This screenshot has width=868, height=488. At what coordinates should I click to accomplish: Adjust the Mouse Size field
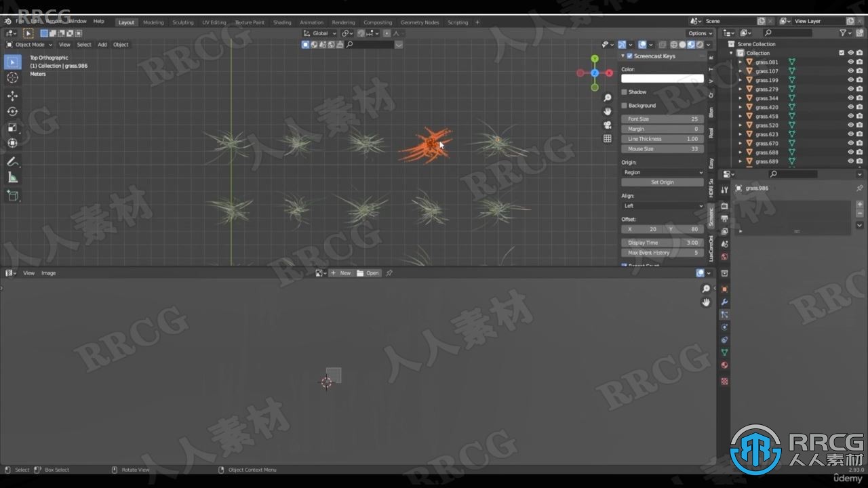tap(663, 149)
